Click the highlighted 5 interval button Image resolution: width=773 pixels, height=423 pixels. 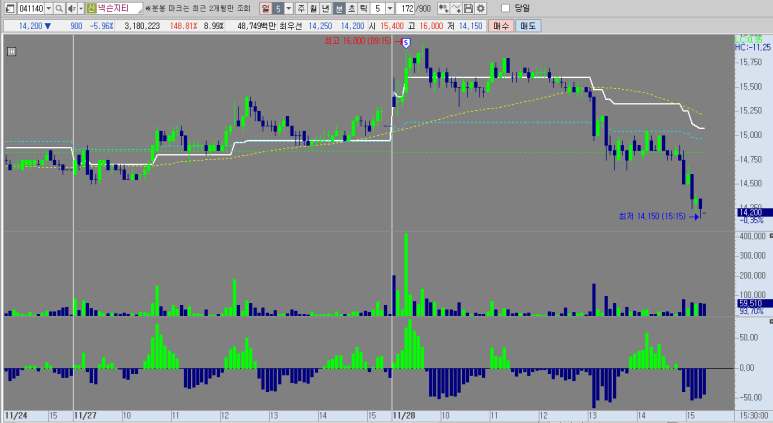tap(278, 8)
